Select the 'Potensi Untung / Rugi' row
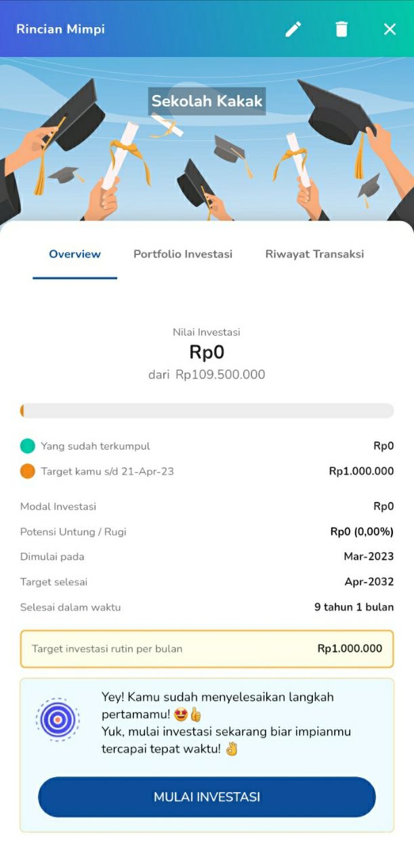Image resolution: width=414 pixels, height=868 pixels. coord(207,532)
